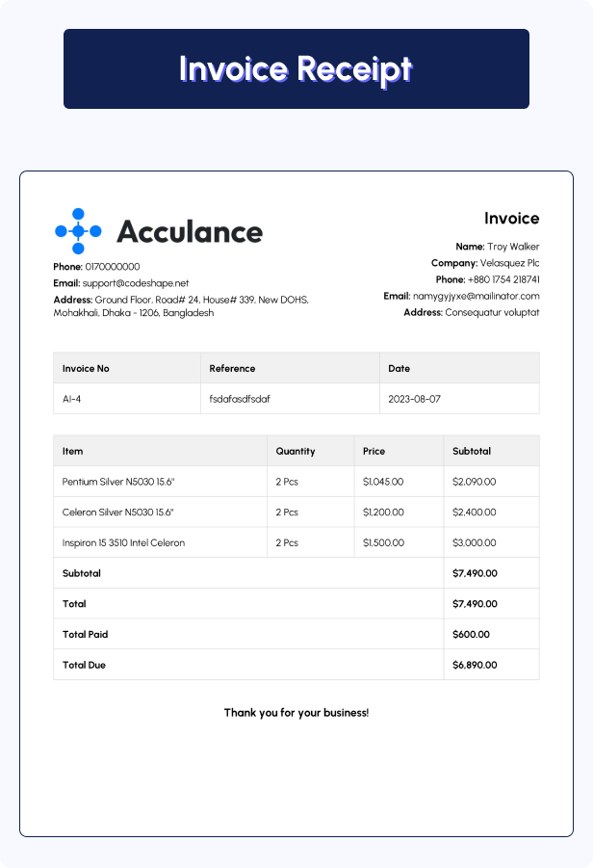The width and height of the screenshot is (593, 868).
Task: Click the Invoice Receipt banner title
Action: tap(296, 69)
